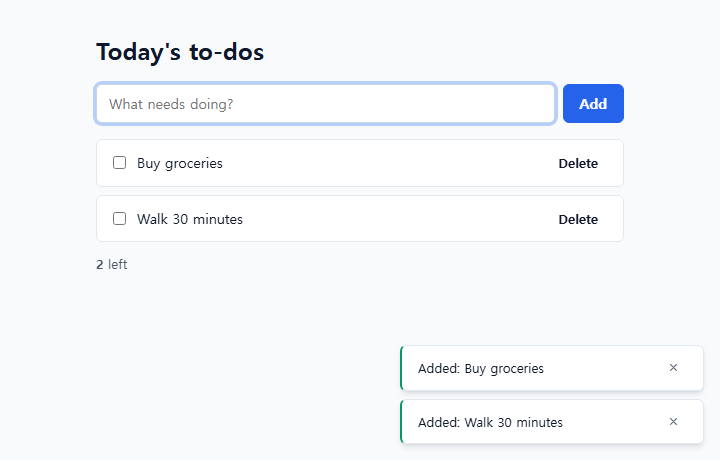Focus the 'What needs doing?' input
720x460 pixels.
click(x=326, y=104)
